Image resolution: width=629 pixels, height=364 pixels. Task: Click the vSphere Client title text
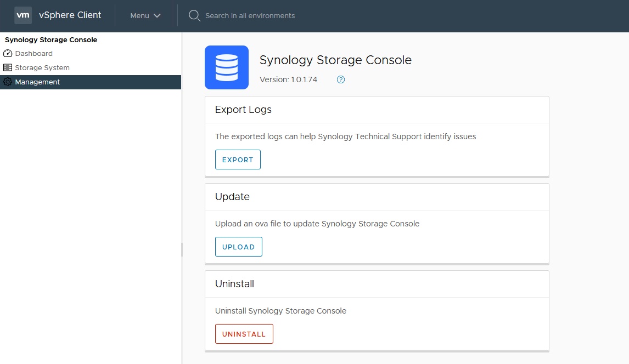[70, 15]
